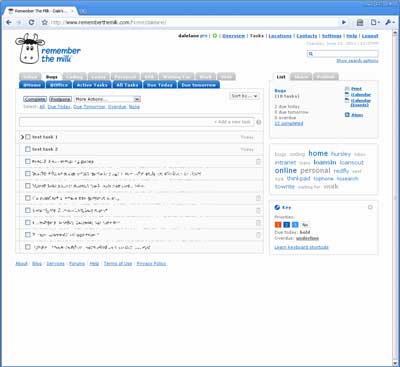Open the browser wrench settings menu
400x367 pixels.
pyautogui.click(x=389, y=22)
